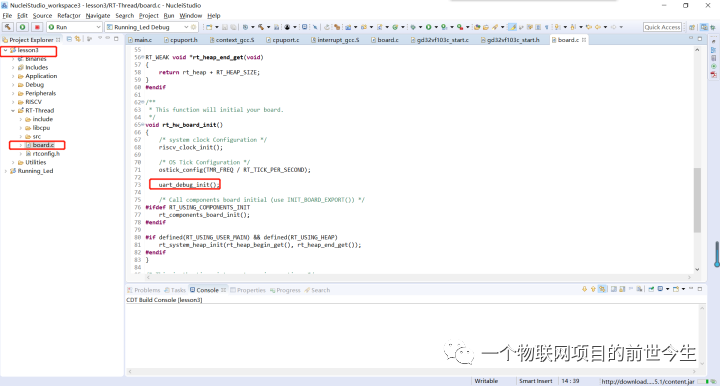This screenshot has height=386, width=720.
Task: Click the New file wizard icon
Action: pyautogui.click(x=209, y=27)
